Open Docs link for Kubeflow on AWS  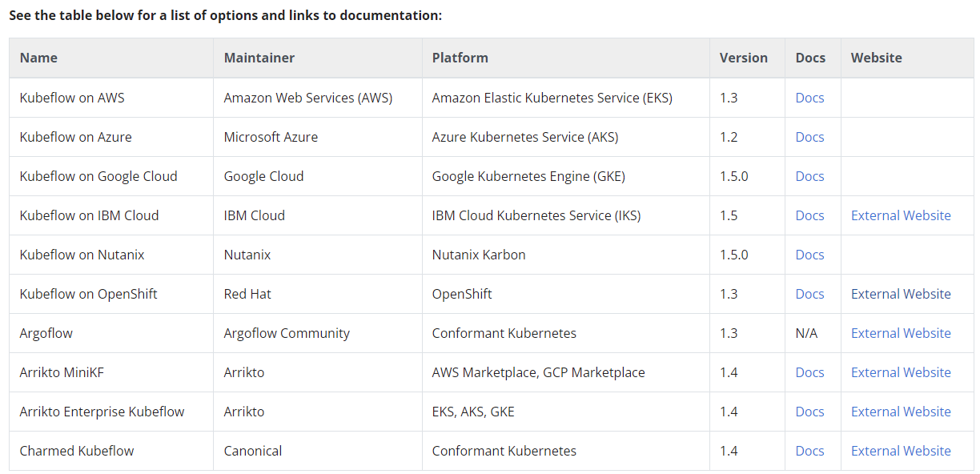[x=809, y=98]
